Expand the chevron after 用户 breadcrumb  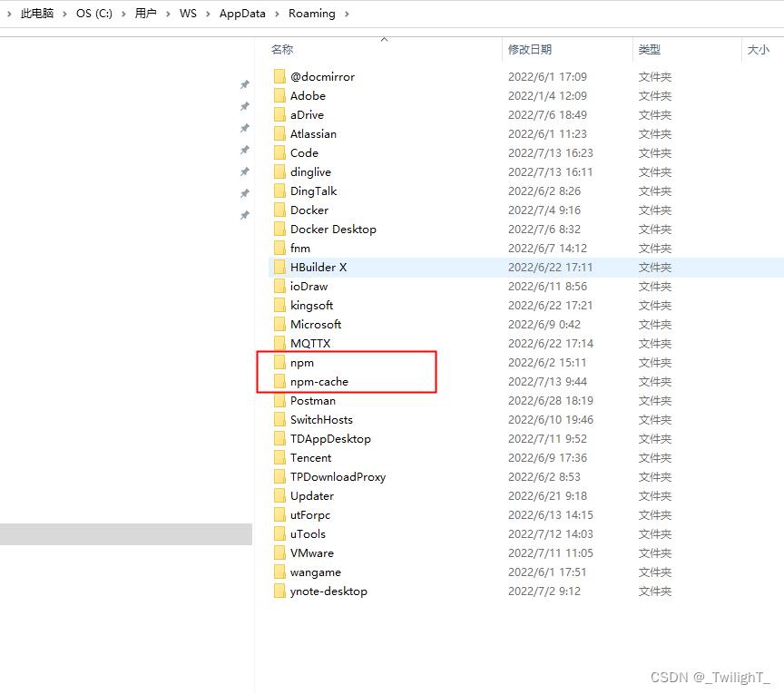(168, 14)
